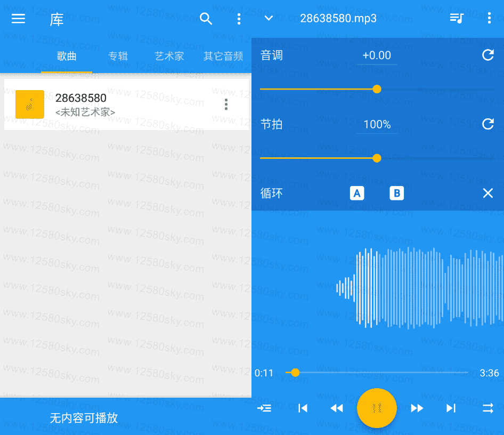Switch to the 专辑 tab
The height and width of the screenshot is (435, 504).
pos(118,56)
